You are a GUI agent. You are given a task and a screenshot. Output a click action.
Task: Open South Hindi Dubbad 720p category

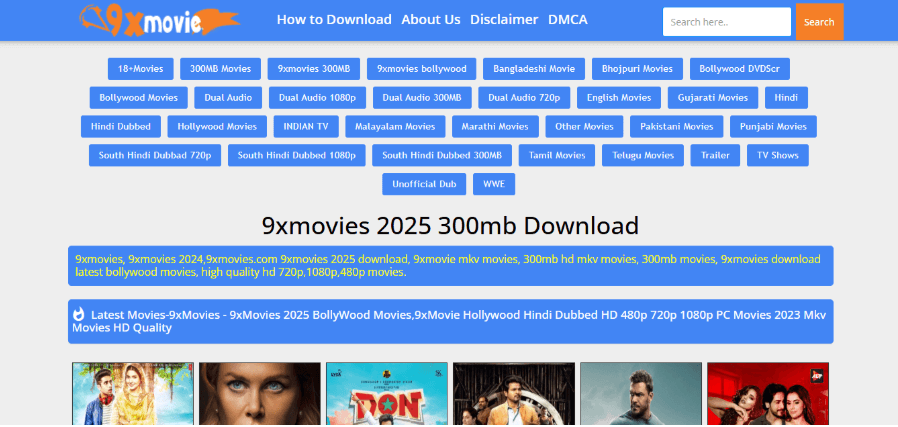click(x=155, y=155)
